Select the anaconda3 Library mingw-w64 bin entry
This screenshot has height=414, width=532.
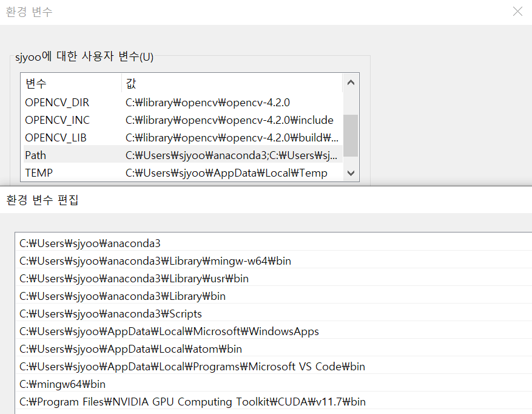[274, 261]
